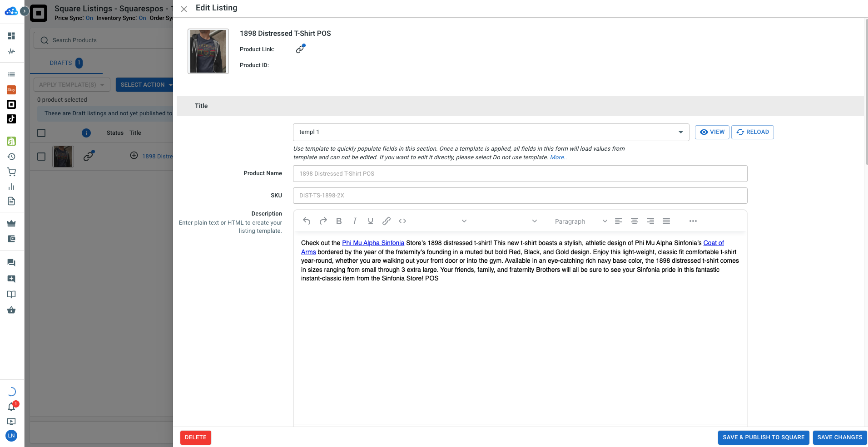Follow the More.. link in template help
This screenshot has width=868, height=447.
(558, 157)
